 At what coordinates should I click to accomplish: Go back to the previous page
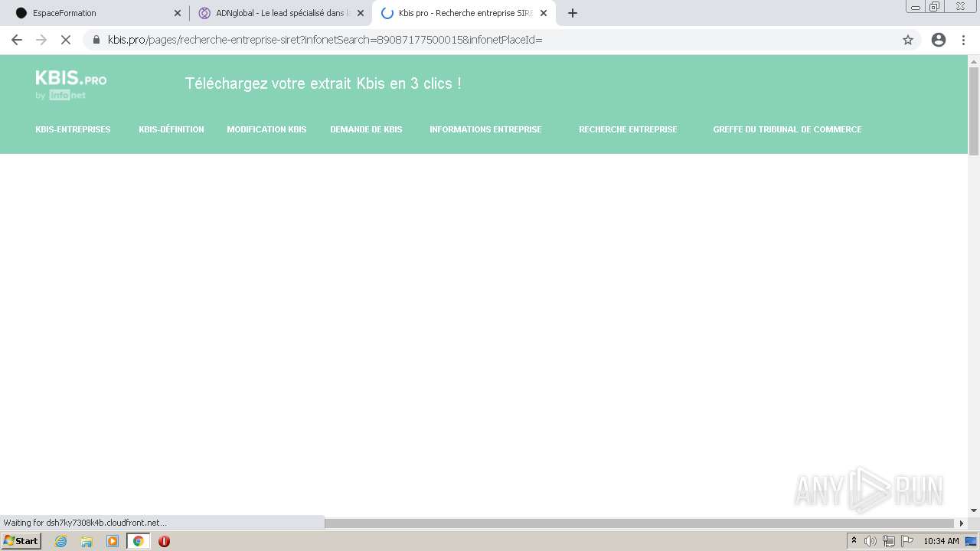pyautogui.click(x=17, y=40)
